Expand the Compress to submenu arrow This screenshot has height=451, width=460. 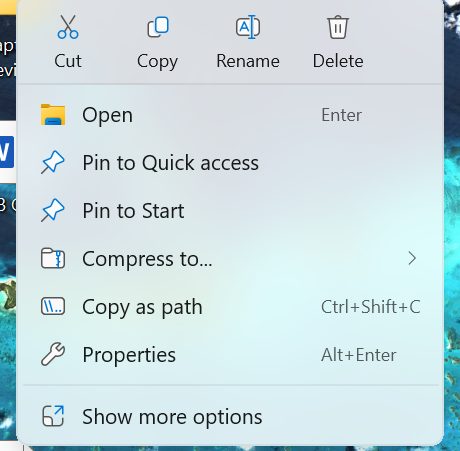(x=412, y=258)
